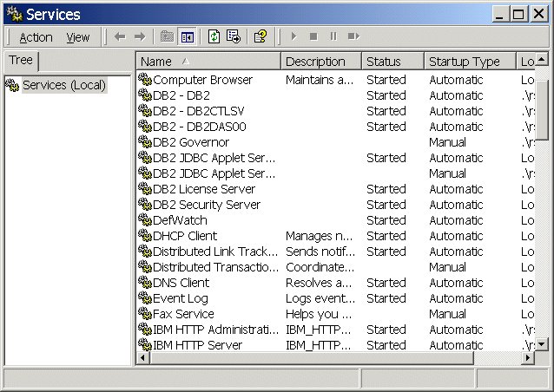Image resolution: width=554 pixels, height=392 pixels.
Task: Click the Fax Service gear icon
Action: [x=145, y=313]
